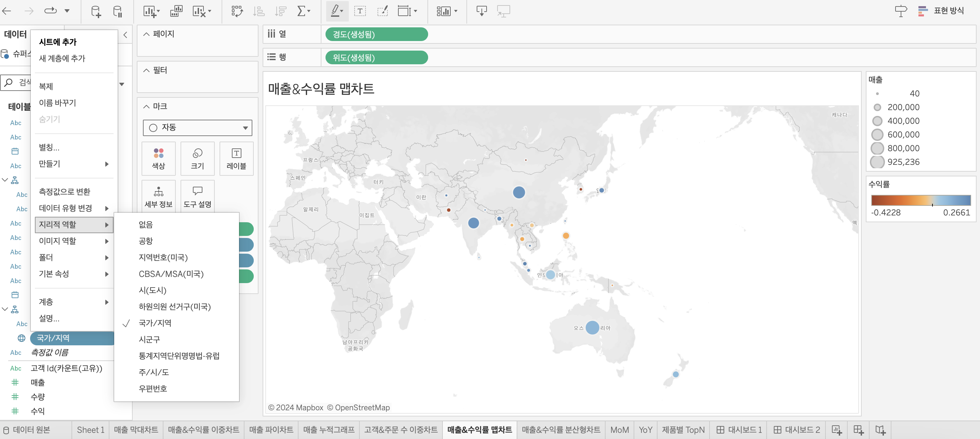Click 측정값으로 변환 menu item
Image resolution: width=980 pixels, height=439 pixels.
[65, 192]
